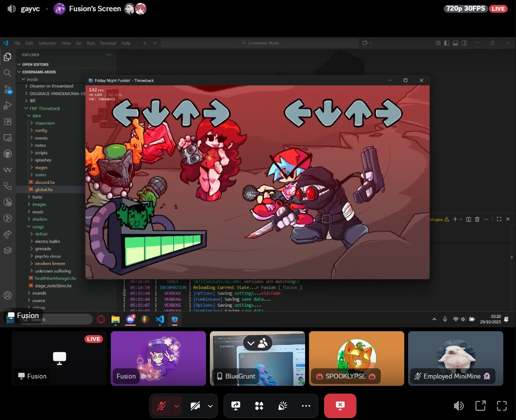Open stage_noteSkins.hx file

(53, 286)
